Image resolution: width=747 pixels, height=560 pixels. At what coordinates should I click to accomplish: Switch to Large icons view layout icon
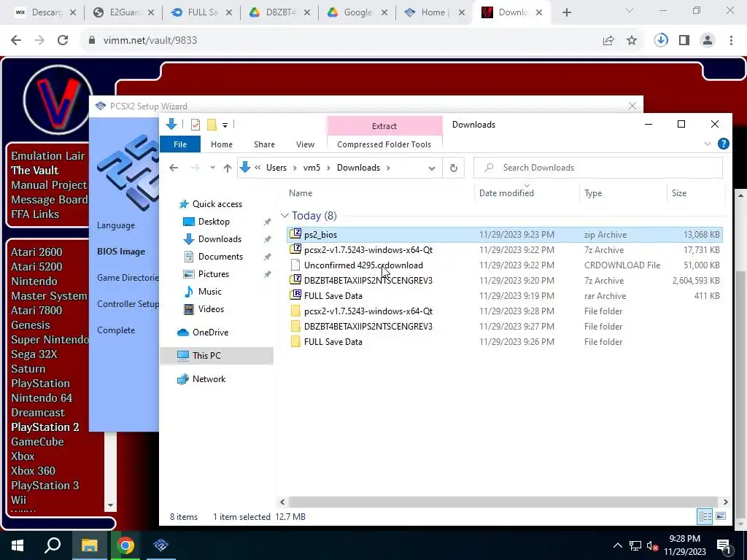tap(721, 516)
